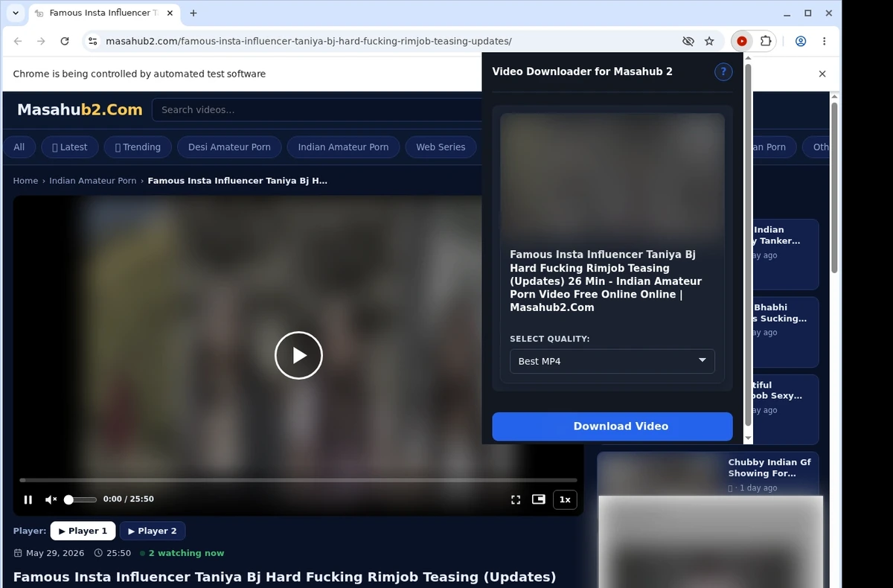Click the address bar URL
Screen dimensions: 893x588
click(x=309, y=42)
